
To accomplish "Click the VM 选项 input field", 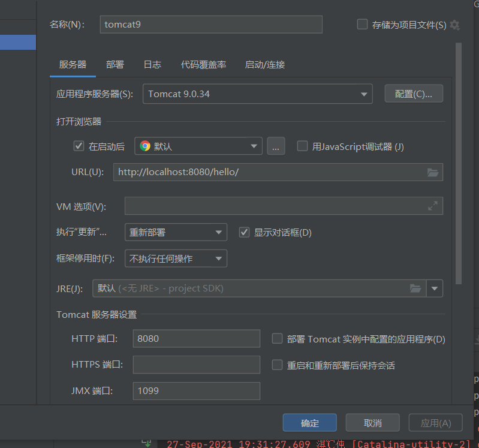I will click(284, 206).
